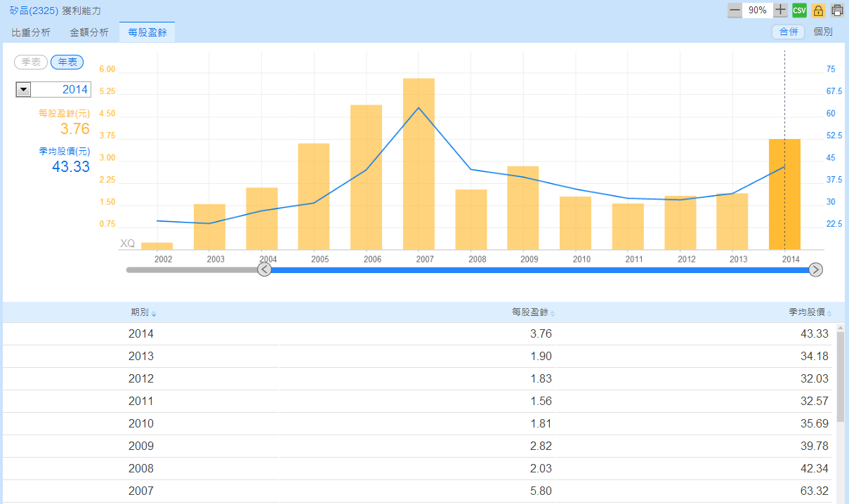Open the 比重分析 tab

pos(31,32)
